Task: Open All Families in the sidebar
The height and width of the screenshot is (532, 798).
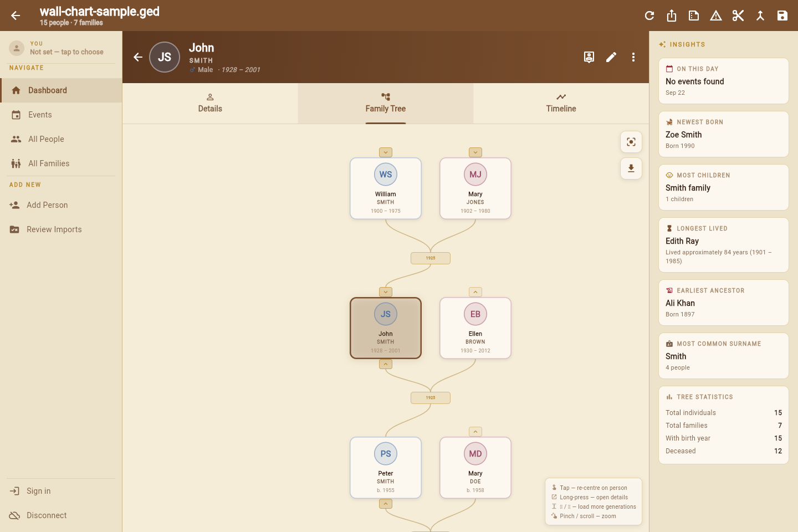Action: coord(61,163)
